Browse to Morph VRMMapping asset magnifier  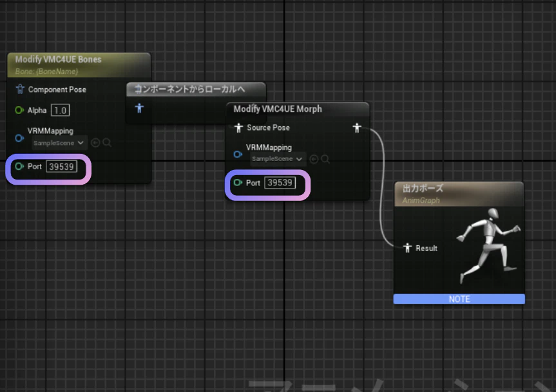(325, 159)
